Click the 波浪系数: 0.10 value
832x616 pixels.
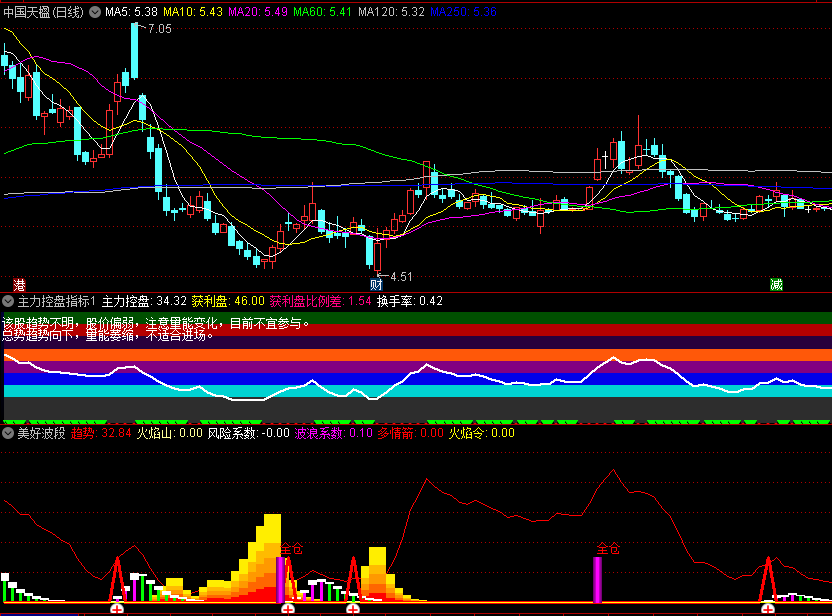coord(334,433)
